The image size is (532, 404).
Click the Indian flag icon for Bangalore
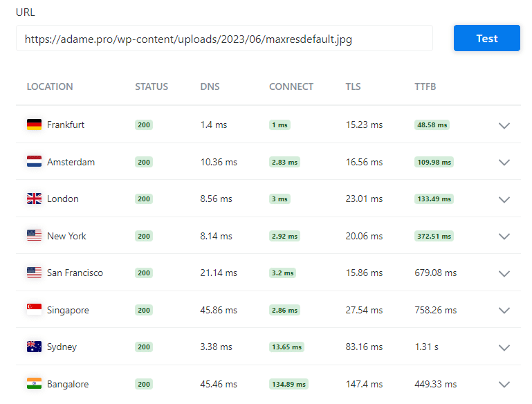point(34,384)
